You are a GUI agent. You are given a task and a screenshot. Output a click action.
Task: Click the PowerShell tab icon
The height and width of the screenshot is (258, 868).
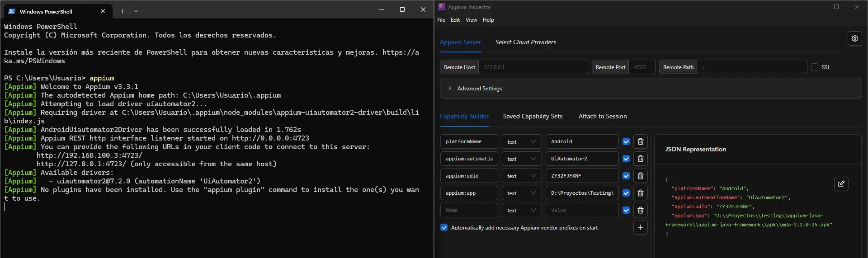pyautogui.click(x=12, y=11)
